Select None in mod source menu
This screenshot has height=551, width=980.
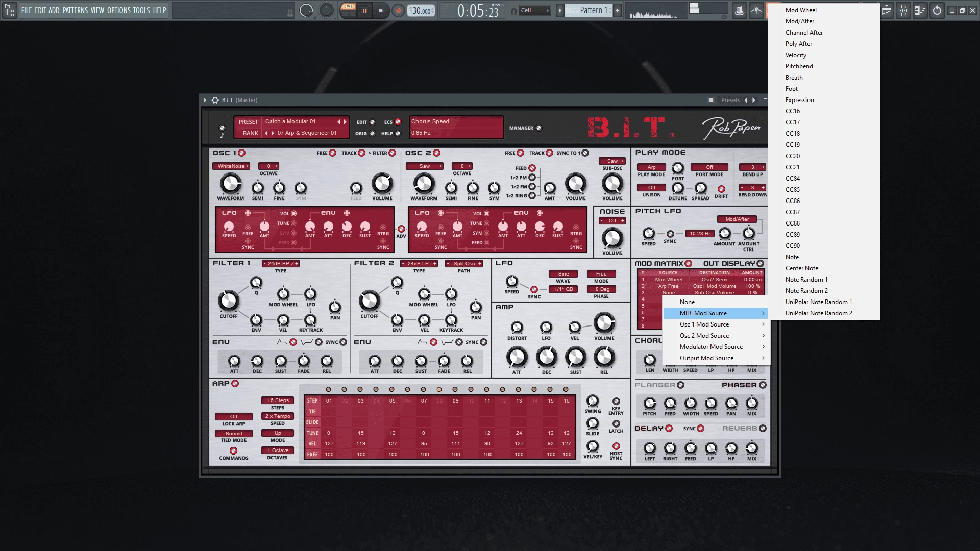click(x=717, y=302)
